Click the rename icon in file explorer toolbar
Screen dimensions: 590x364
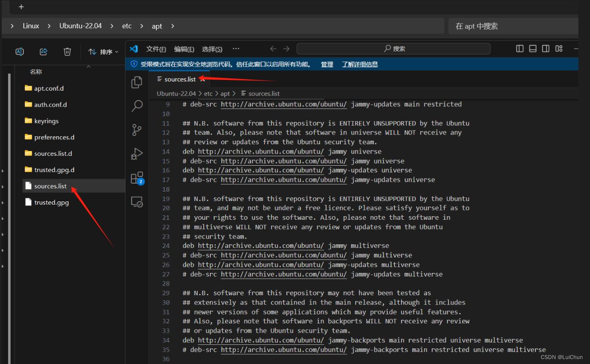click(20, 52)
